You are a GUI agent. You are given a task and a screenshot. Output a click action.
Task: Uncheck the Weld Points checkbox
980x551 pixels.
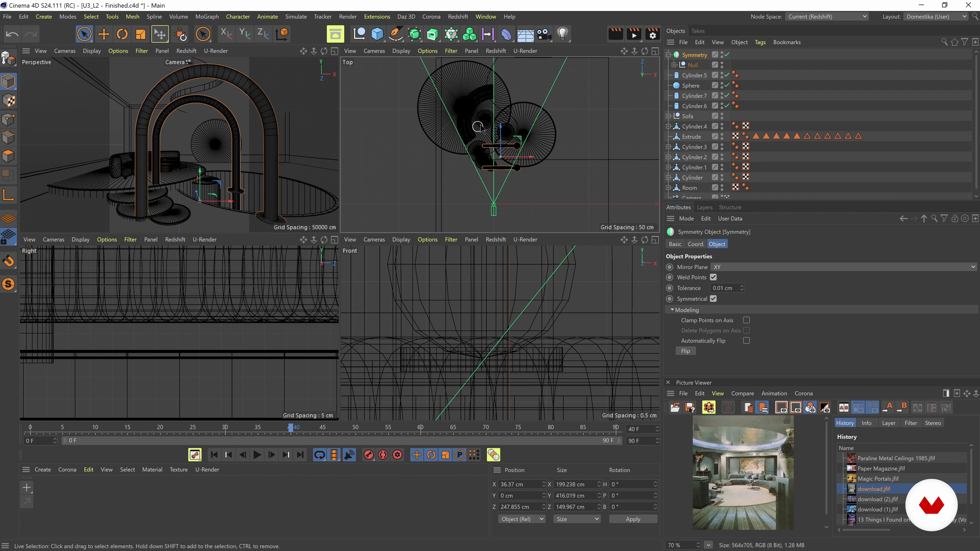(713, 277)
